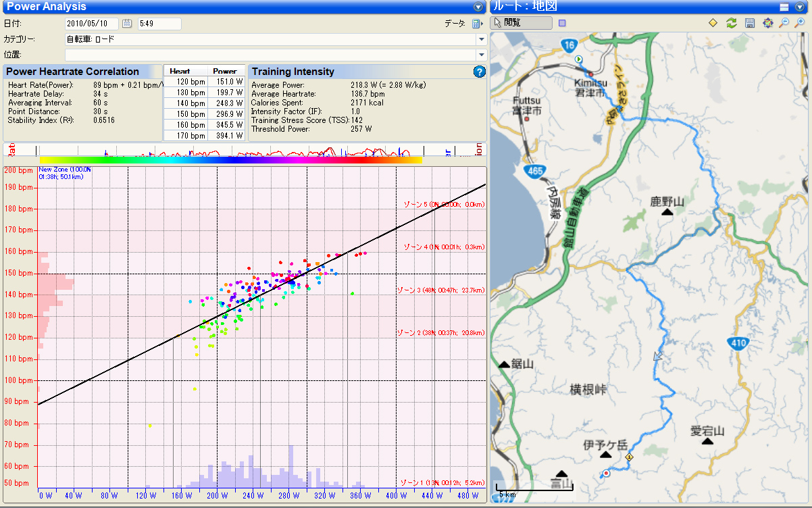The image size is (812, 508).
Task: Toggle the purple square map button
Action: click(563, 23)
